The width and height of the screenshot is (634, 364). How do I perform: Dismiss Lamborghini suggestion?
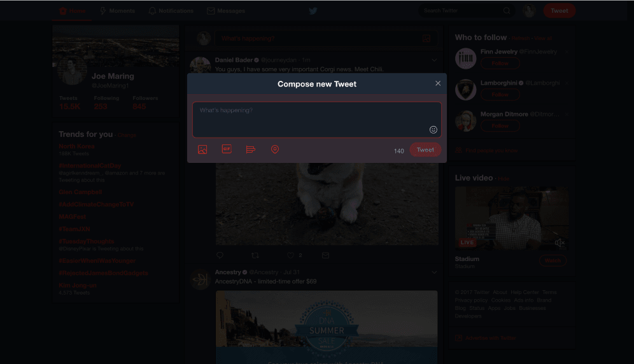click(x=567, y=83)
